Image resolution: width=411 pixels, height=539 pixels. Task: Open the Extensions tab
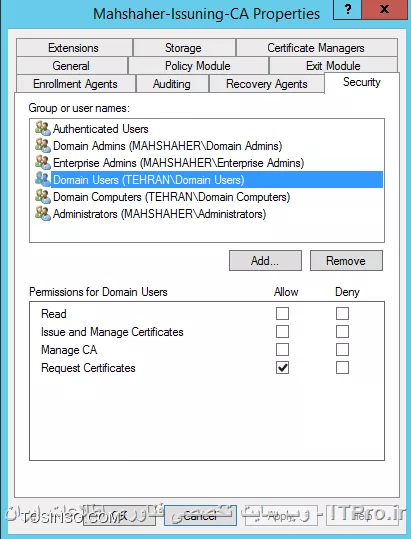click(74, 48)
